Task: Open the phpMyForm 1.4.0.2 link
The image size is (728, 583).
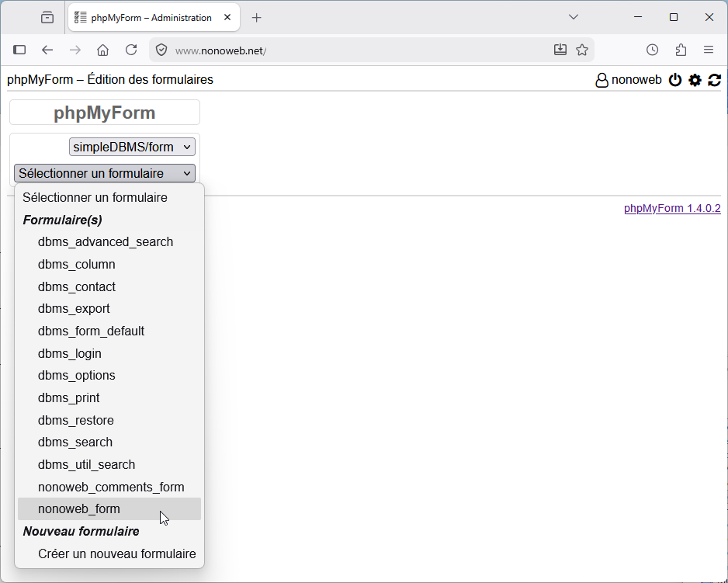Action: point(672,208)
